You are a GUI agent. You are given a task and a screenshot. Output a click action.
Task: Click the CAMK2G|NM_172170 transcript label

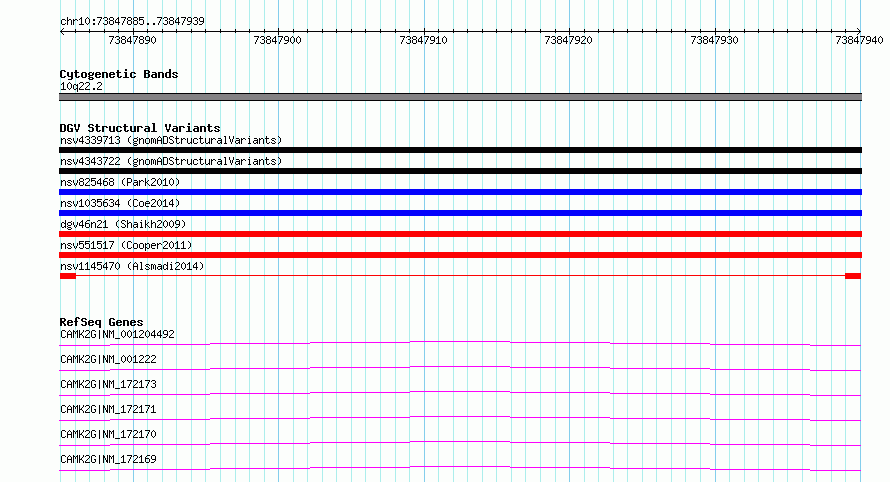108,434
